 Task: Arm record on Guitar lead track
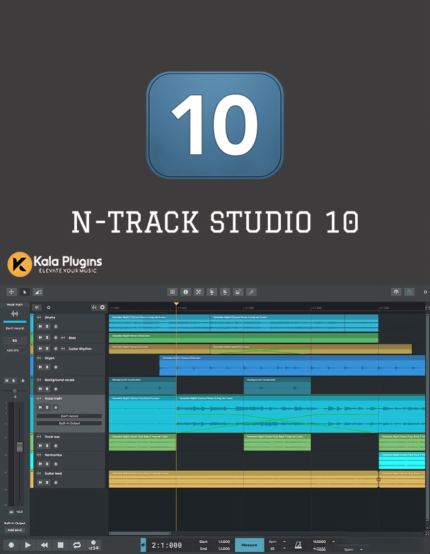[x=55, y=482]
